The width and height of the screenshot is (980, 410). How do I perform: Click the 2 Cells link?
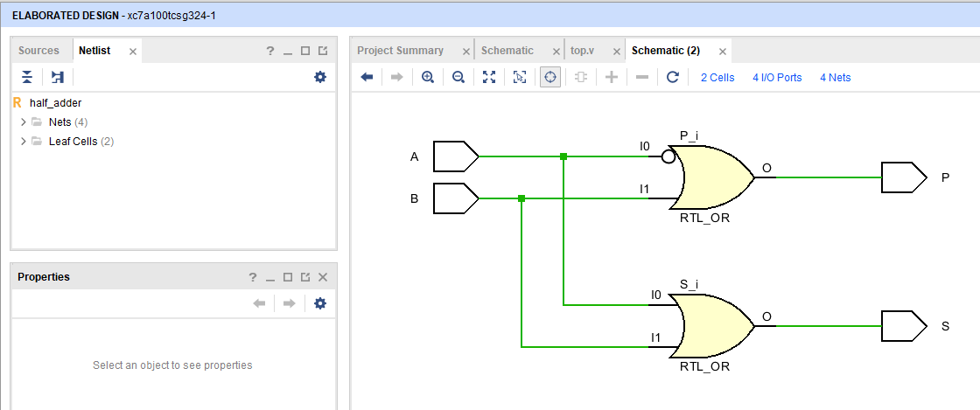point(717,78)
